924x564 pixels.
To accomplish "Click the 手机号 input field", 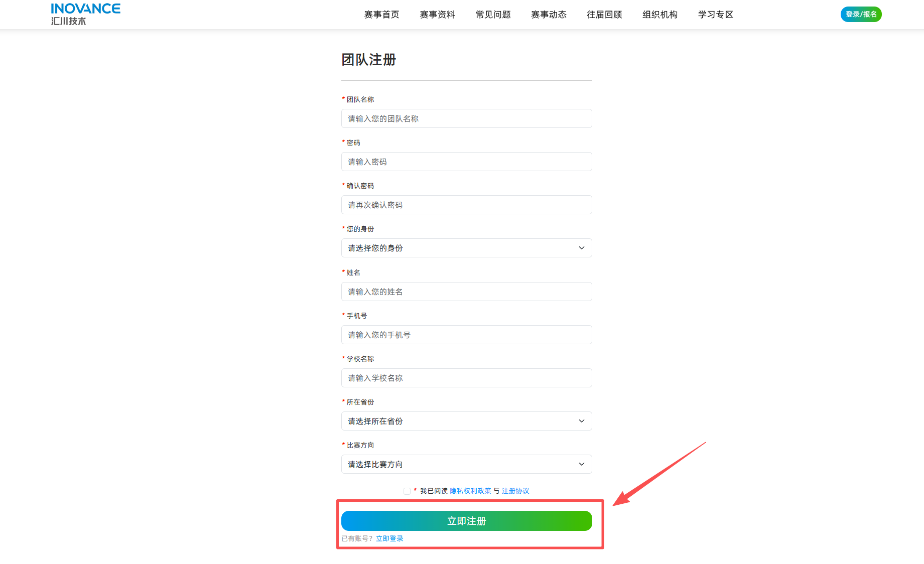I will tap(466, 335).
